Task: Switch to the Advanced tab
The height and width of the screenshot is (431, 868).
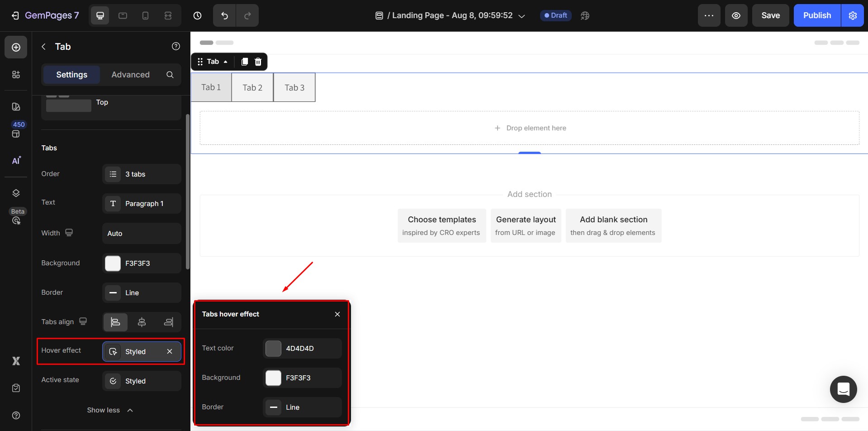Action: 130,74
